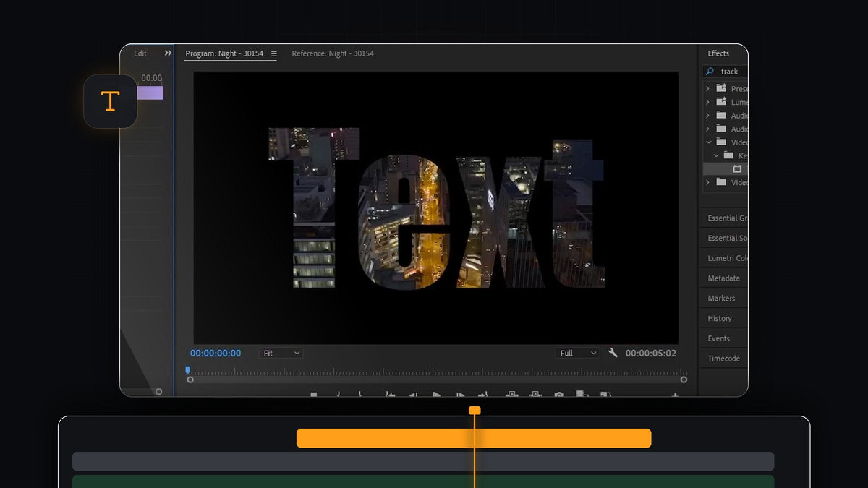Expand the Presets folder
The image size is (868, 488).
tap(707, 88)
